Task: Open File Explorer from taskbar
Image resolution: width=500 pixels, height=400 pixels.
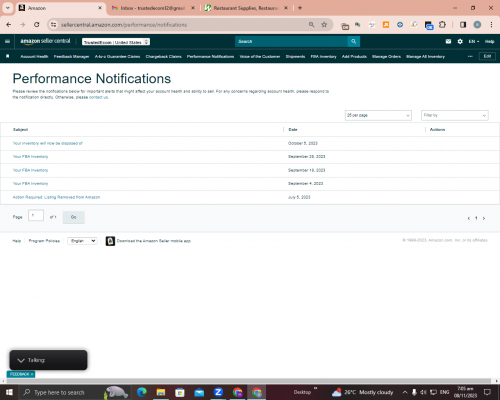Action: pos(161,392)
